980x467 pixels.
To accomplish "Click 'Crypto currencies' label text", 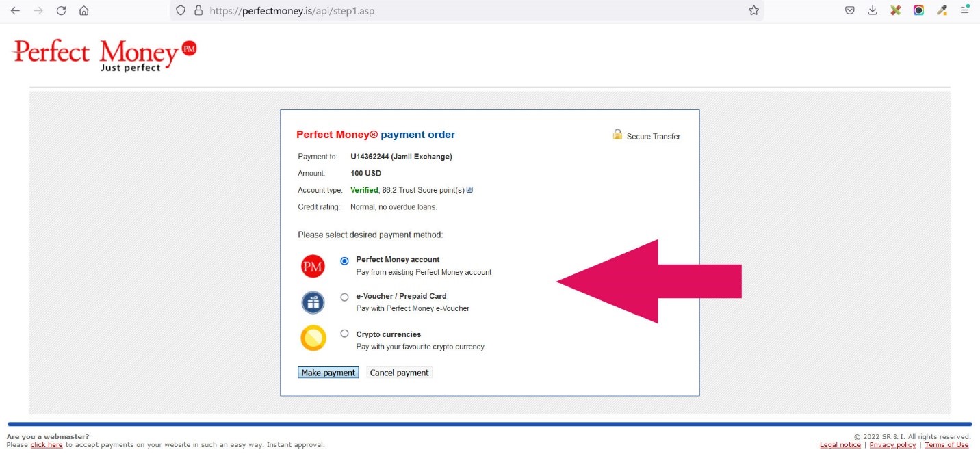I will pyautogui.click(x=388, y=334).
